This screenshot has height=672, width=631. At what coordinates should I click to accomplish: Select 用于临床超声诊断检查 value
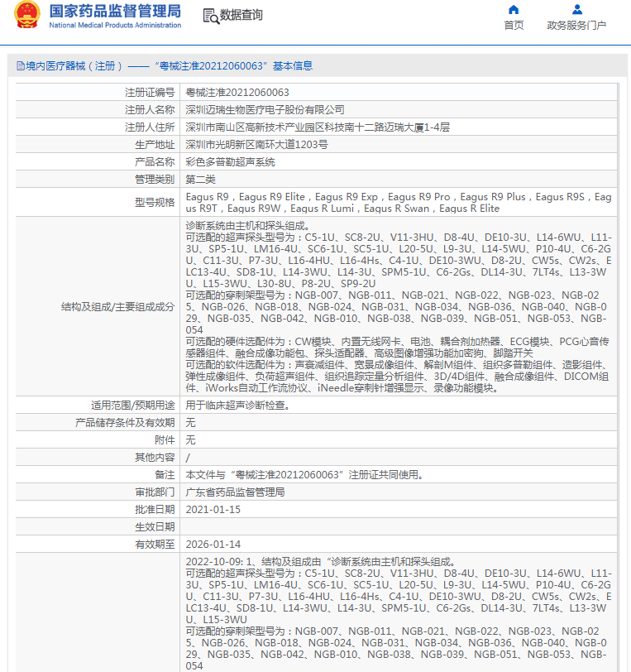point(238,406)
